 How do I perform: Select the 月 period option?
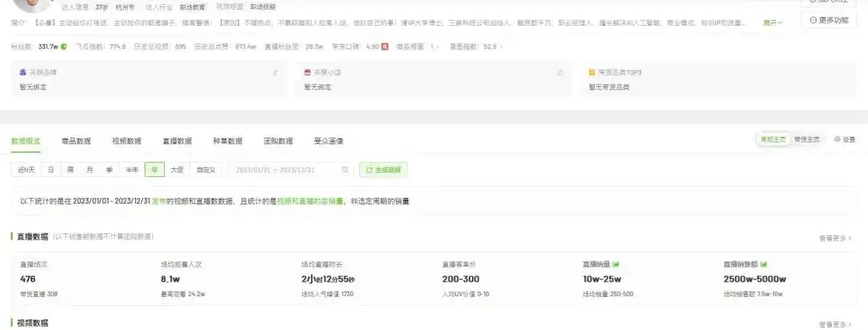click(90, 170)
